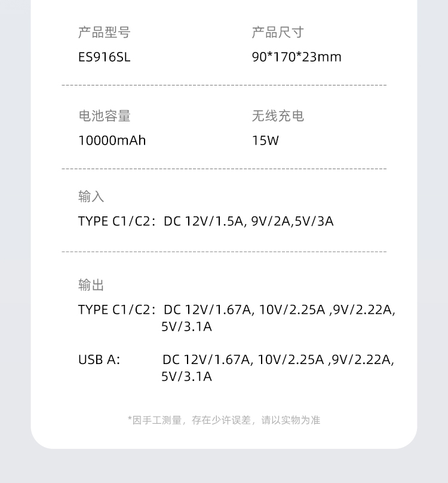Select the dimensions text 90*170*23mm

[x=296, y=57]
